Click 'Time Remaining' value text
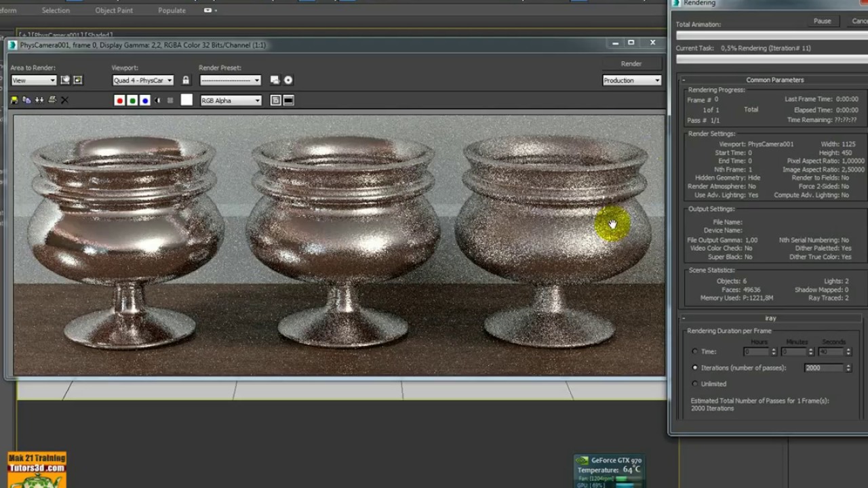Viewport: 868px width, 488px height. [x=845, y=120]
